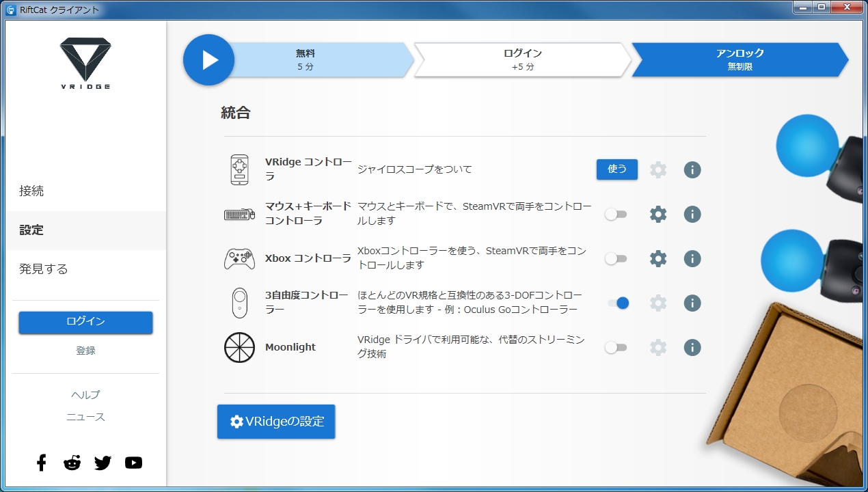Open the ニュース link

click(x=85, y=417)
